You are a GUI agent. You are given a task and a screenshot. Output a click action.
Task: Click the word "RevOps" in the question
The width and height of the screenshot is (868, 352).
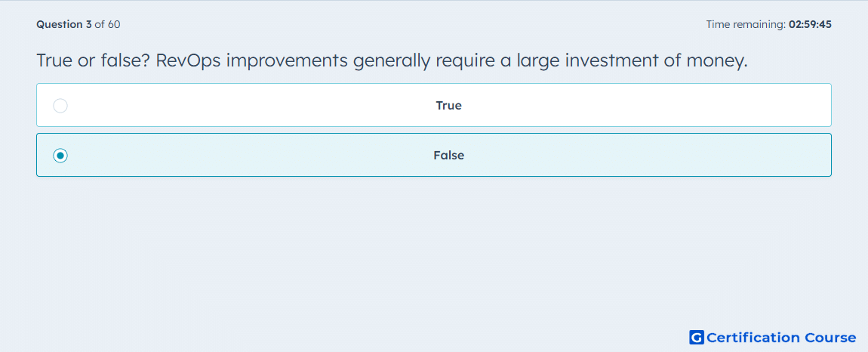pyautogui.click(x=188, y=60)
